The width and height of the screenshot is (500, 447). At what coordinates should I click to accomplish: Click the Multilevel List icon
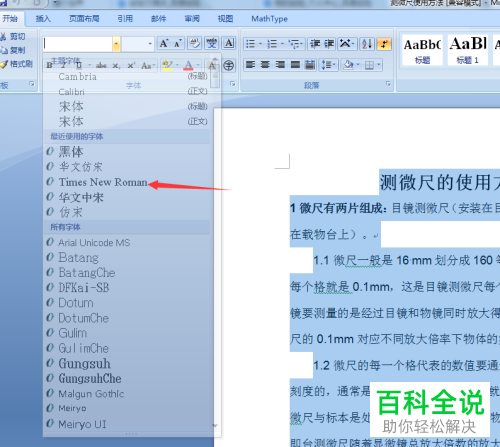coord(294,44)
